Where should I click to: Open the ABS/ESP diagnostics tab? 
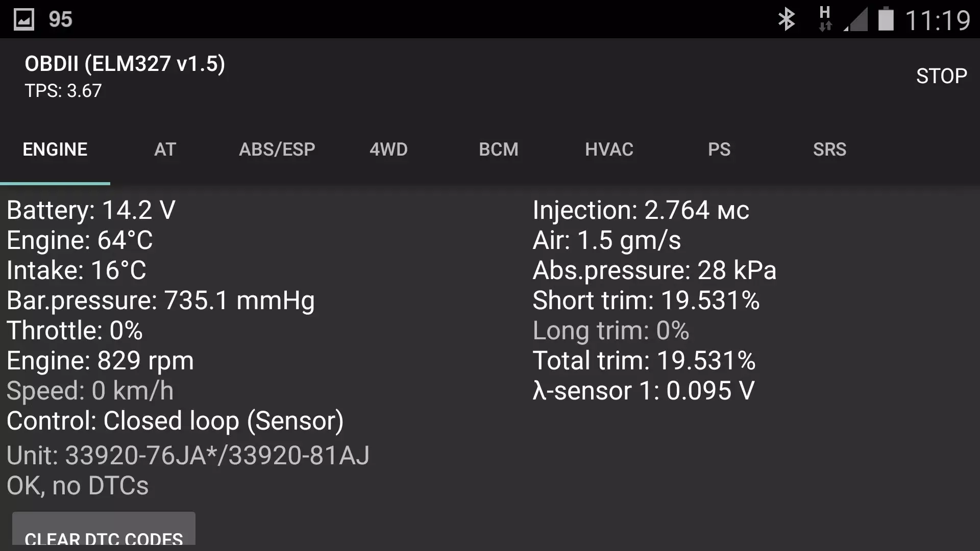277,149
